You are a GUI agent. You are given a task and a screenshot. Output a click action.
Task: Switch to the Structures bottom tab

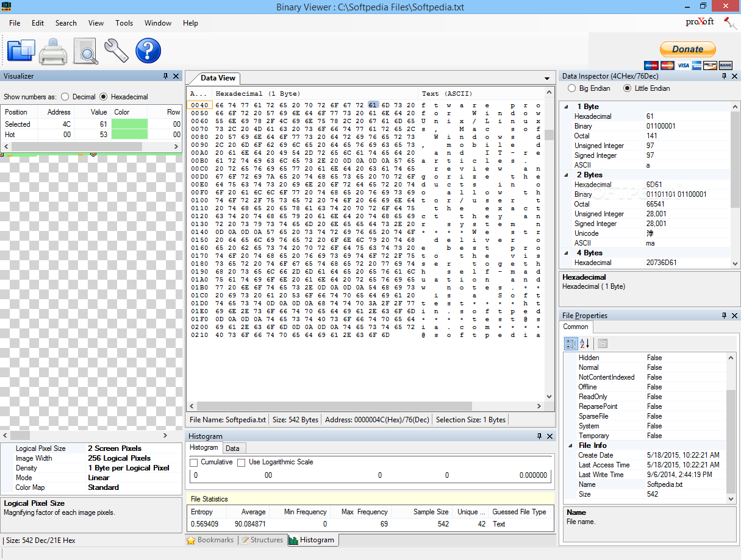262,540
